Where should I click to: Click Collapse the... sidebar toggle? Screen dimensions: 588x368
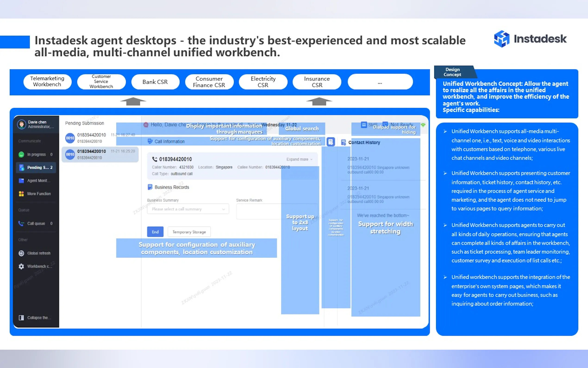(x=36, y=318)
